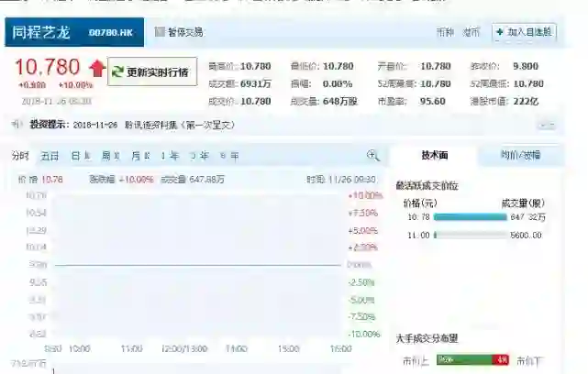Click the 成交量 648万股 value

(339, 102)
